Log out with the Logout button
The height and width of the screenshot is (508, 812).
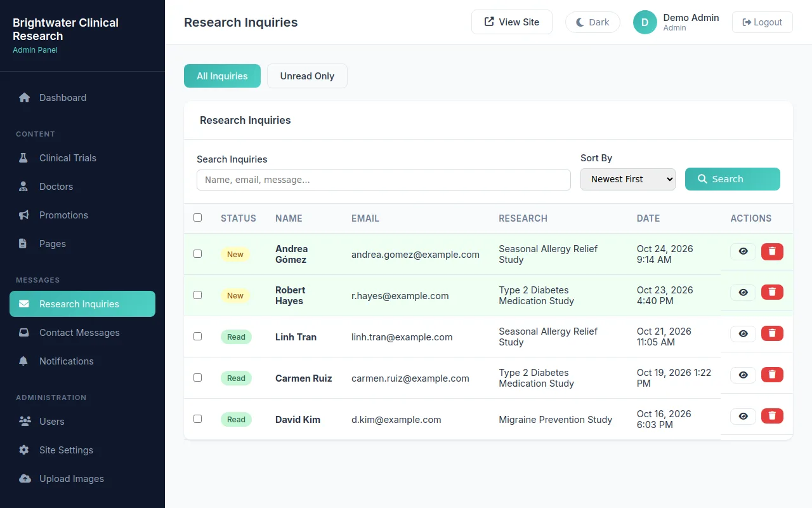762,22
